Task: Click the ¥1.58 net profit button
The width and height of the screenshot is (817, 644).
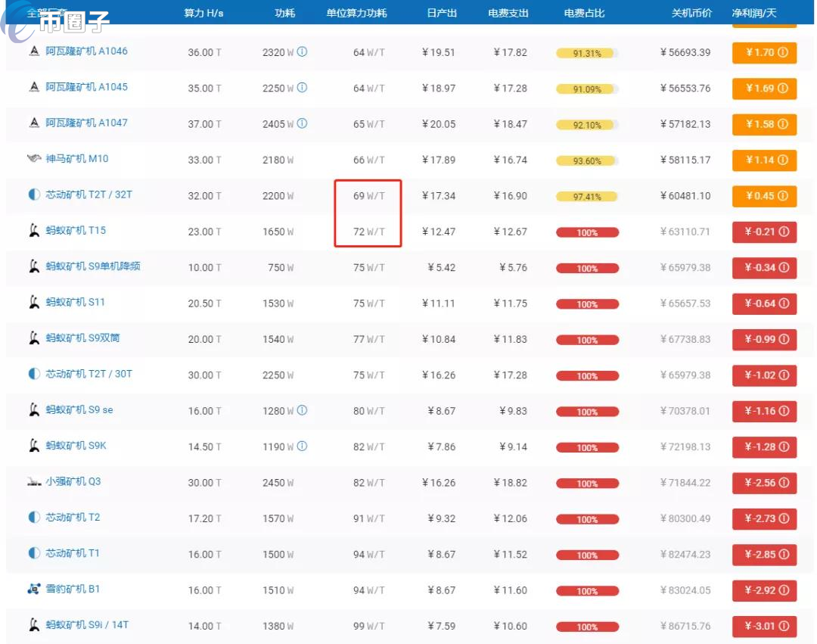Action: [764, 124]
